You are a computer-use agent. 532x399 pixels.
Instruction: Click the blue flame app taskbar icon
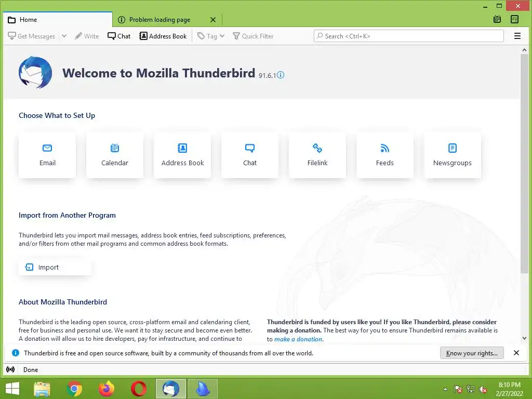[x=203, y=389]
